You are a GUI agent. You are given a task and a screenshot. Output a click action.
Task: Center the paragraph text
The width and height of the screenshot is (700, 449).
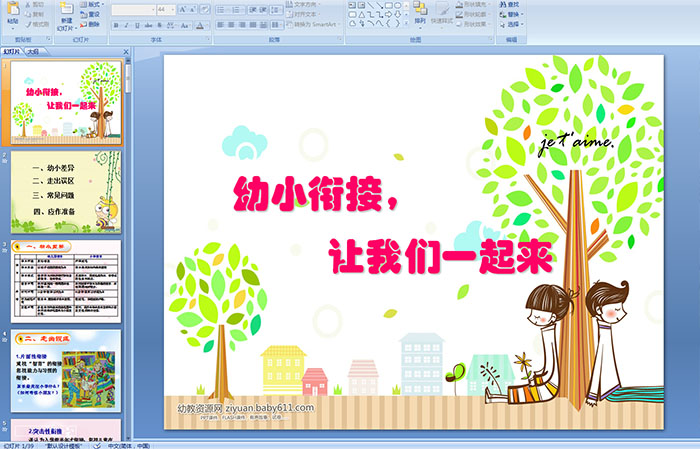point(231,25)
